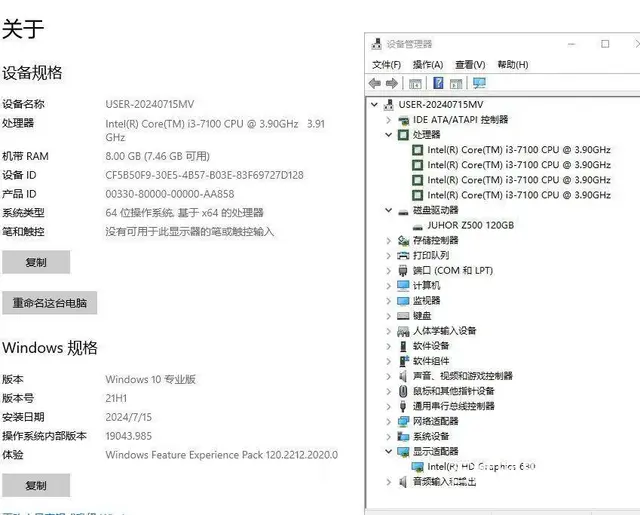Maximize the Device Manager window
640x515 pixels.
[x=605, y=44]
